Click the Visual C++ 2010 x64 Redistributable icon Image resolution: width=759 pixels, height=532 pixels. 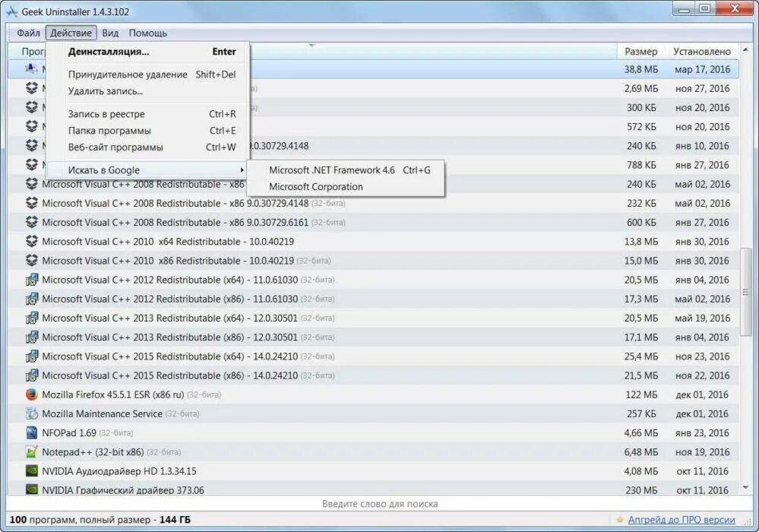31,241
